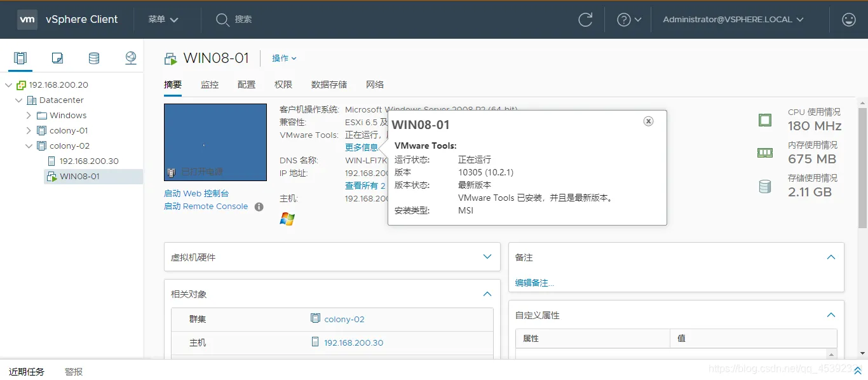The height and width of the screenshot is (380, 868).
Task: Click the storage usage disk icon
Action: (x=765, y=186)
